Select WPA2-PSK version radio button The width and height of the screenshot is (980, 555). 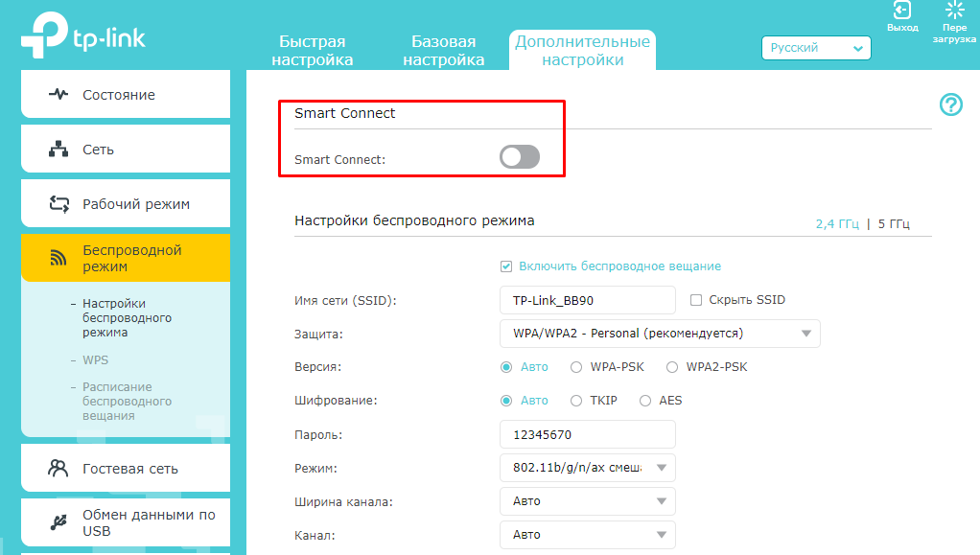672,367
